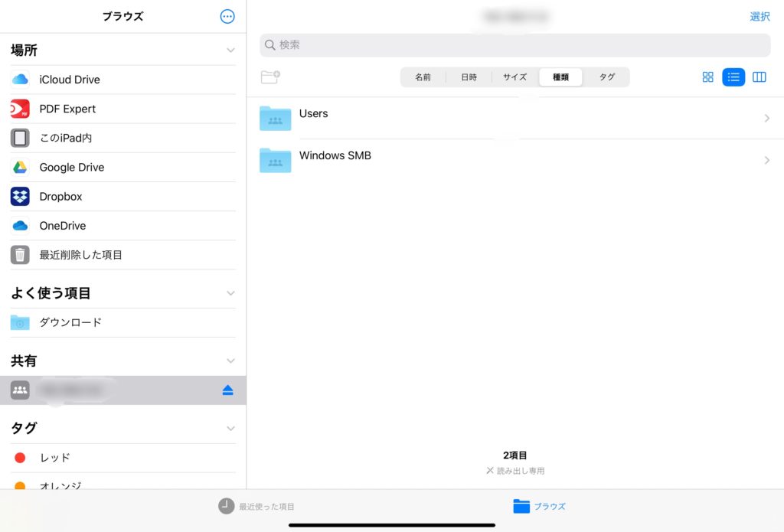
Task: Open the more options ellipsis menu
Action: (x=227, y=16)
